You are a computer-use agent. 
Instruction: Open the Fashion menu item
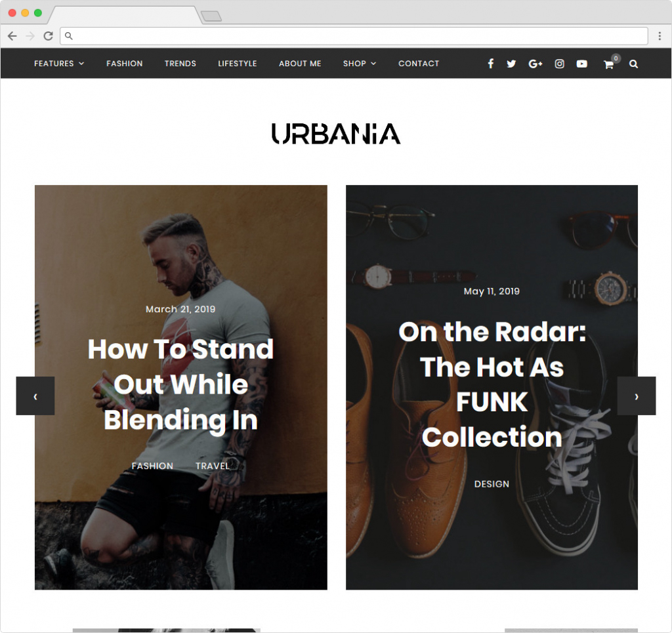124,64
